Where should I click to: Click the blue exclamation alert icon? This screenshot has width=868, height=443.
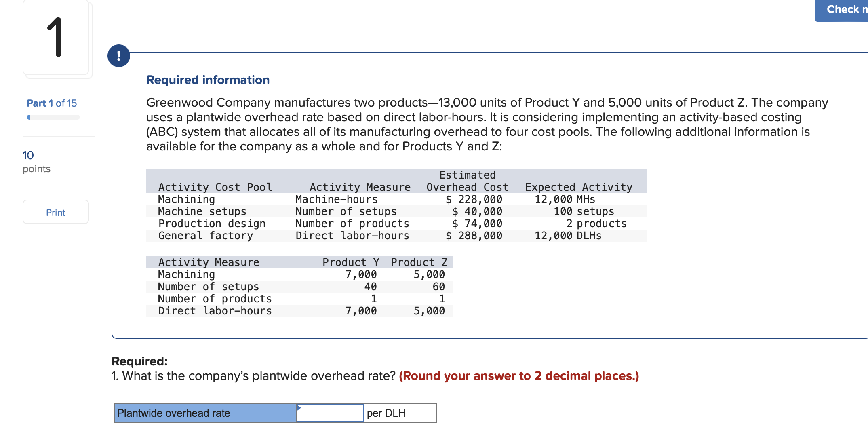[x=118, y=56]
